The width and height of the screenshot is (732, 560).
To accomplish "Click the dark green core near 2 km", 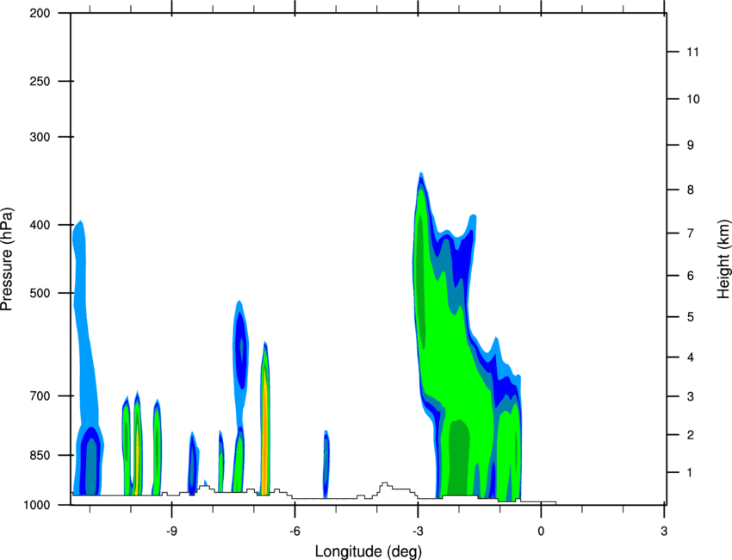I will (459, 457).
